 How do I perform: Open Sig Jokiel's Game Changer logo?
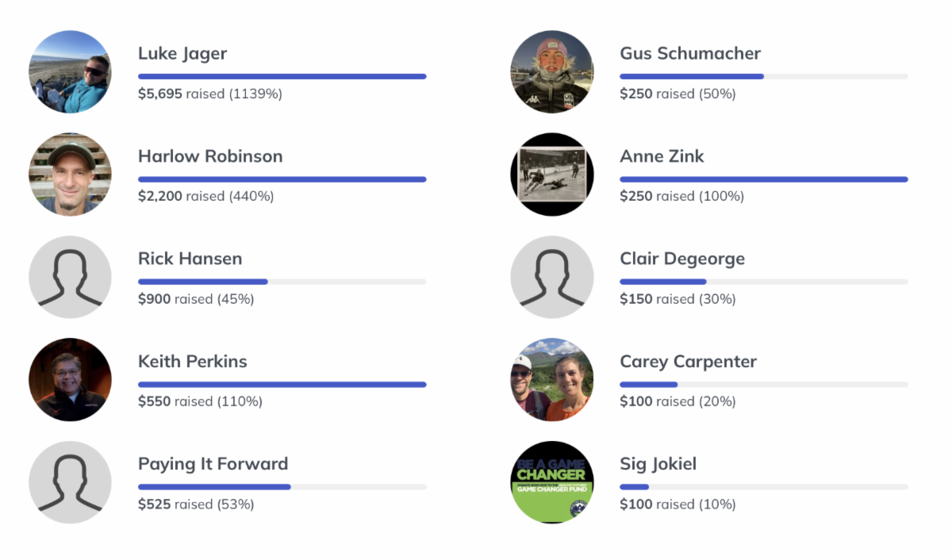click(x=551, y=482)
